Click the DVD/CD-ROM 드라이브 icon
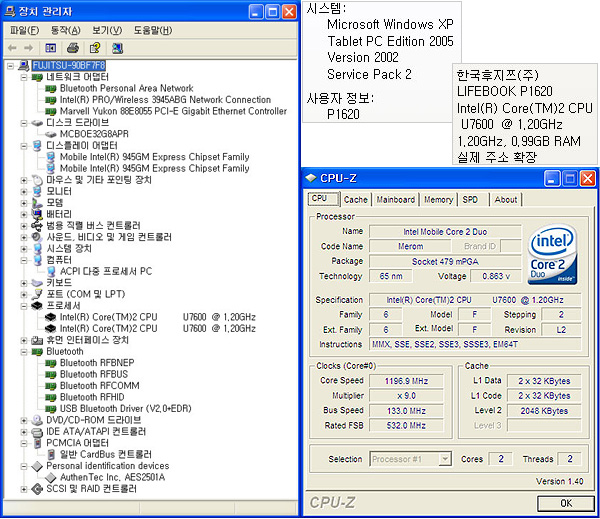Viewport: 600px width, 519px height. point(37,420)
